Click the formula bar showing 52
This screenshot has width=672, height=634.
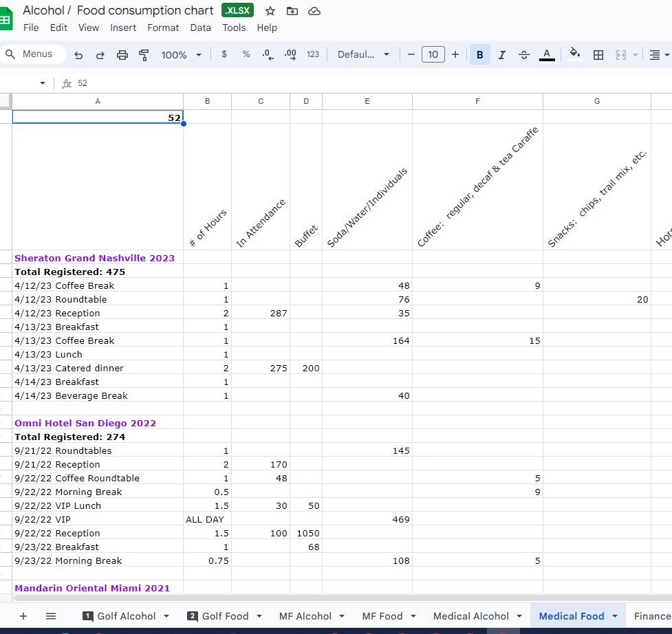(x=373, y=83)
